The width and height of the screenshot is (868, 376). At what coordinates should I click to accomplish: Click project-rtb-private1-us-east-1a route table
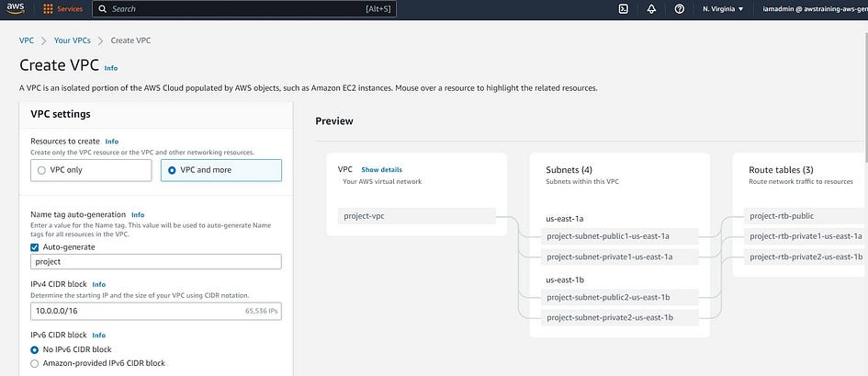[x=803, y=236]
